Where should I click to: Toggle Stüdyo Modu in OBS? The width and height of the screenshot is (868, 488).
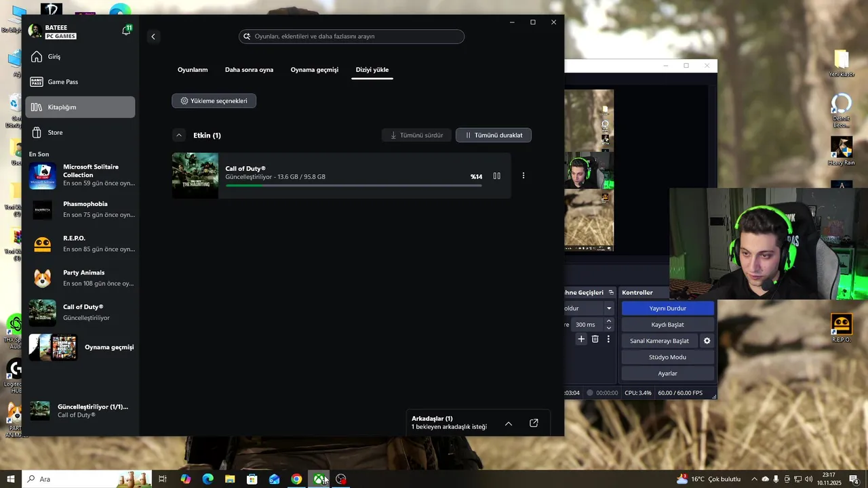click(x=667, y=357)
